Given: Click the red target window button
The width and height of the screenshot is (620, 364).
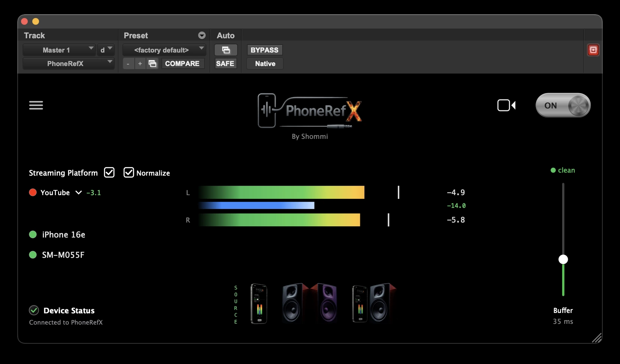Looking at the screenshot, I should click(593, 50).
